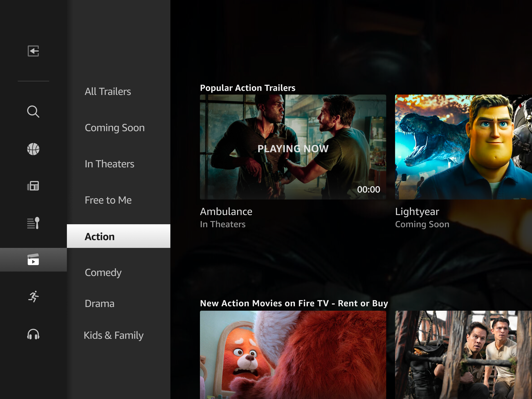Click New Action Movies on Fire TV heading

point(294,303)
